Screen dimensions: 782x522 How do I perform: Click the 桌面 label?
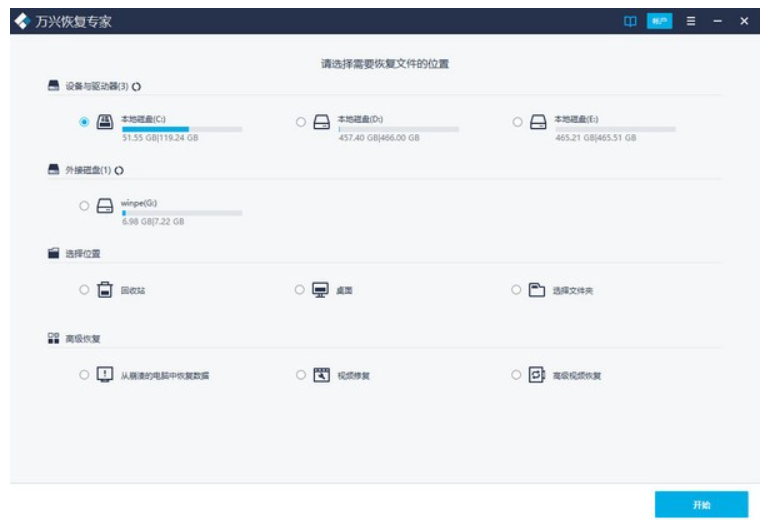pos(344,291)
